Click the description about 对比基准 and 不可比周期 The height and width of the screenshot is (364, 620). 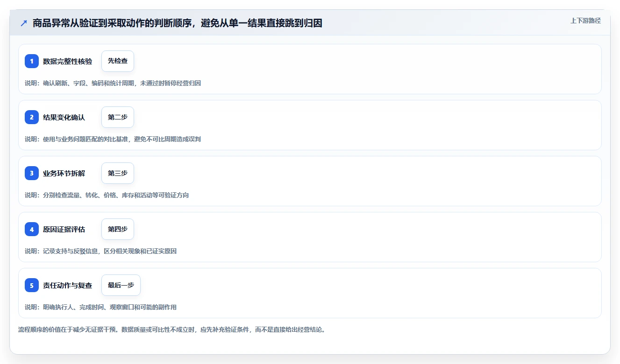[x=113, y=139]
